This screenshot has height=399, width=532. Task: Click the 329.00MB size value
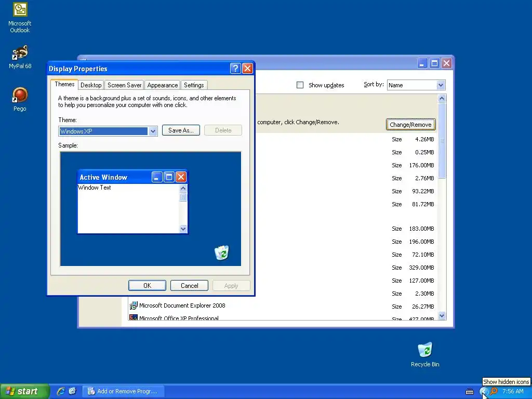(421, 268)
